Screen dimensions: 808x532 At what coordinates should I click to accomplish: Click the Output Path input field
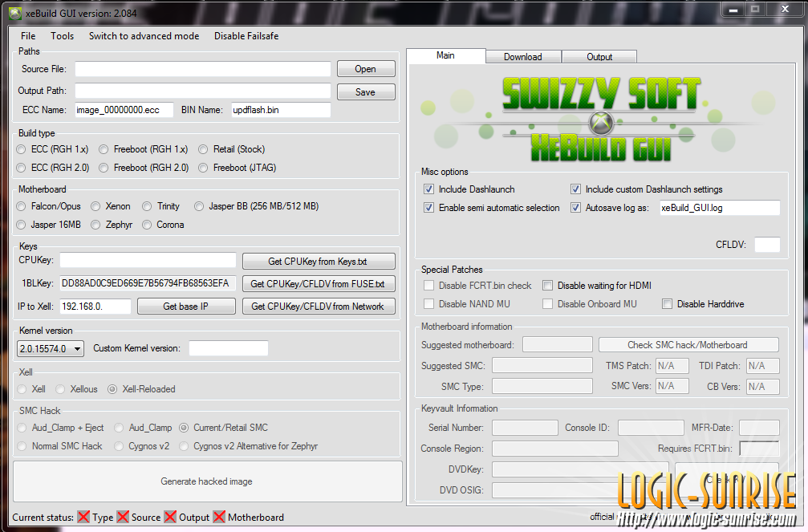[x=203, y=91]
